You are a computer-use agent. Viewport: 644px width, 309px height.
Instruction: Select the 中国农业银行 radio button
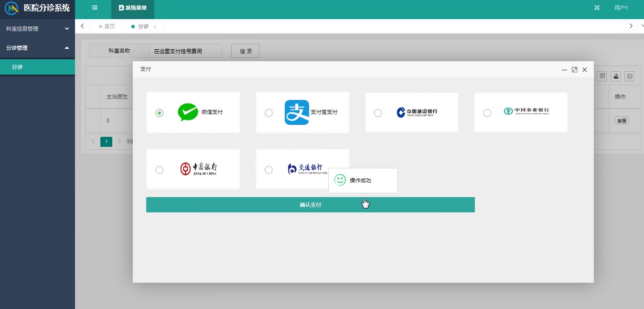(x=487, y=113)
